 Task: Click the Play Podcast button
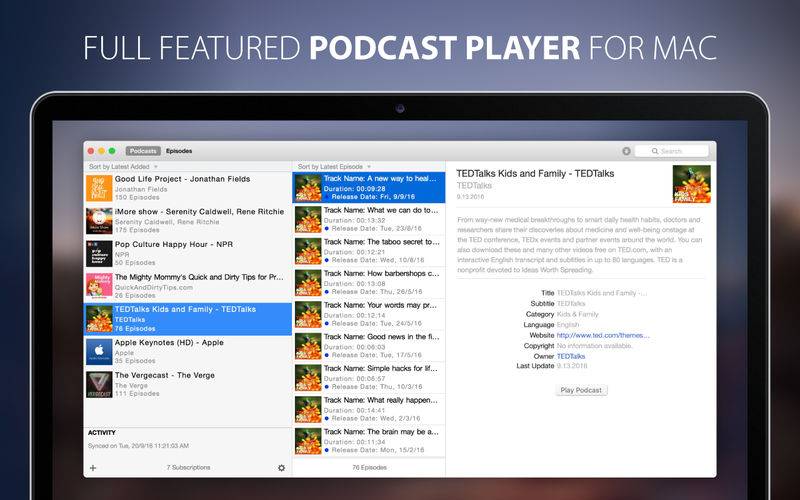[x=581, y=390]
